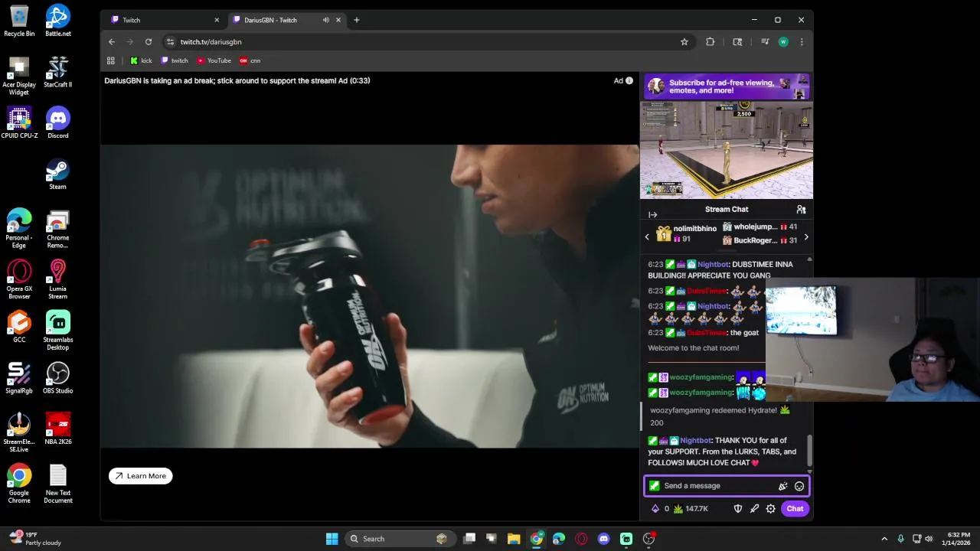
Task: Go back in browser
Action: (x=112, y=42)
